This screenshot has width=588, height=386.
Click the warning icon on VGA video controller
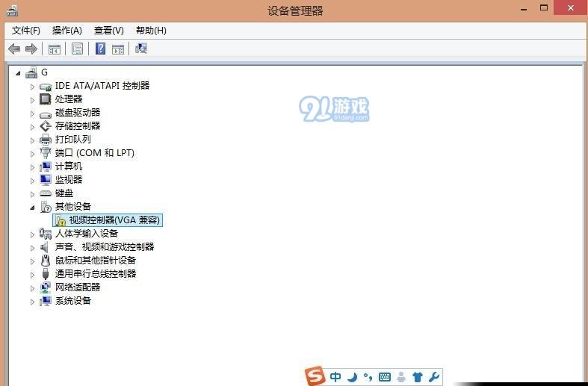60,220
